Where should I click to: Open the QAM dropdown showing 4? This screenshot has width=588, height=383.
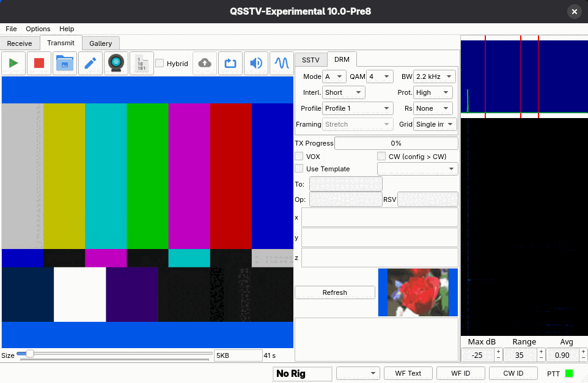click(380, 76)
